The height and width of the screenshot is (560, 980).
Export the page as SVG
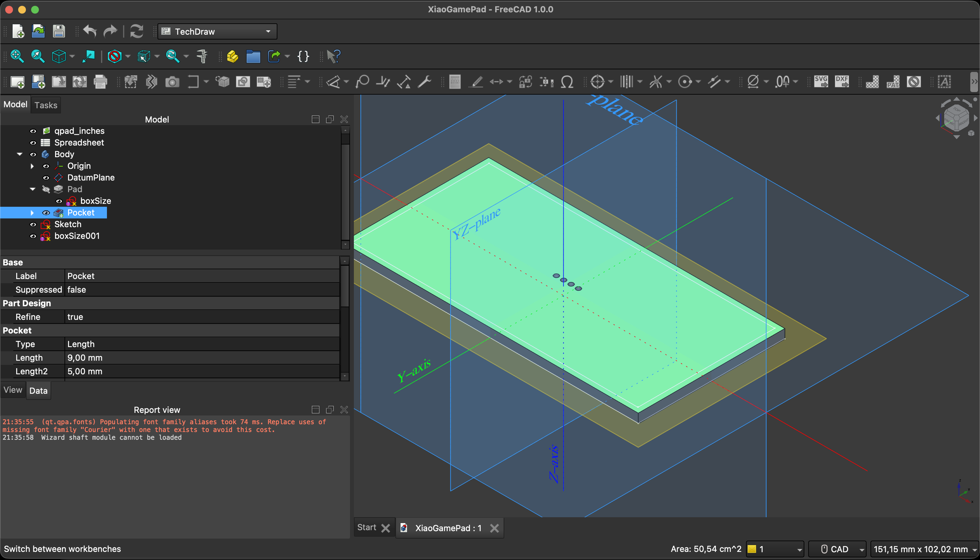click(821, 82)
